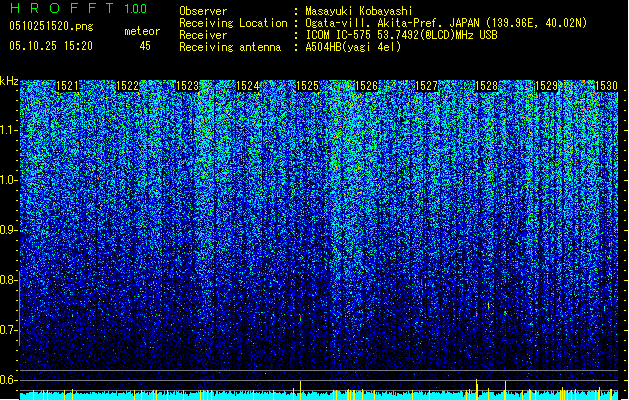Click the 1526 time marker
629x400 pixels.
click(367, 86)
